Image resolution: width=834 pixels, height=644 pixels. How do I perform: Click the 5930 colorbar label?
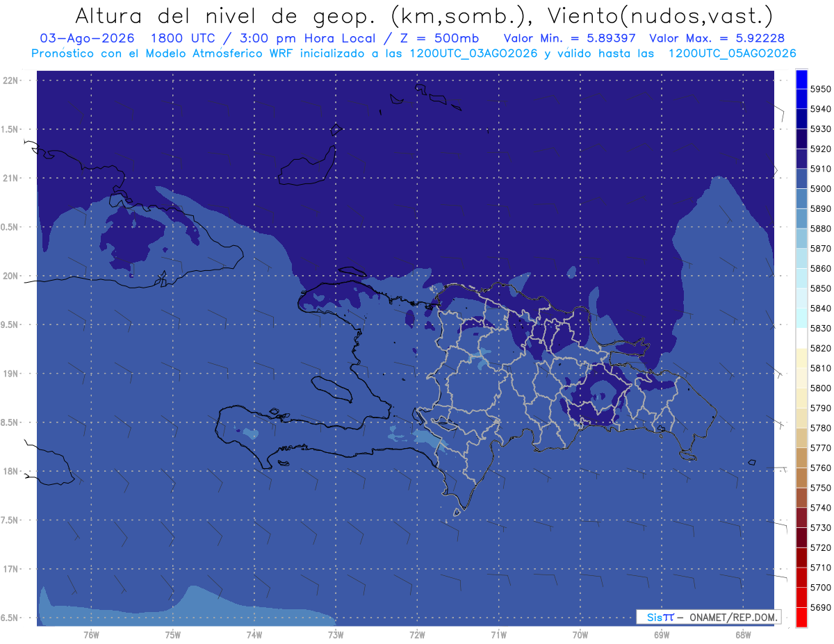(x=820, y=129)
